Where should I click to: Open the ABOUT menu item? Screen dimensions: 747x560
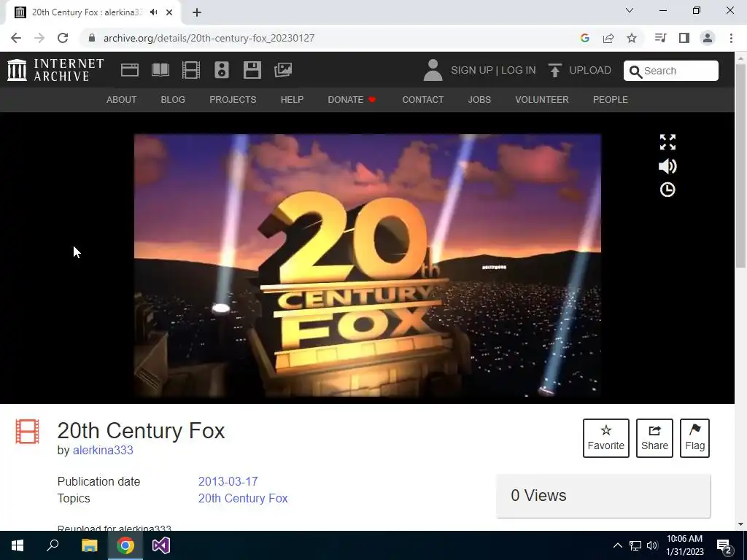click(122, 99)
